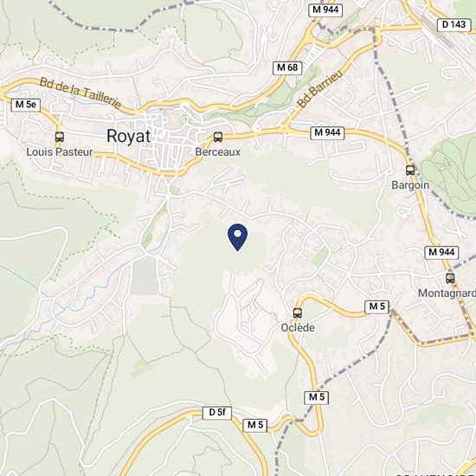
Task: Click the Berceaux stop name label
Action: coord(217,151)
